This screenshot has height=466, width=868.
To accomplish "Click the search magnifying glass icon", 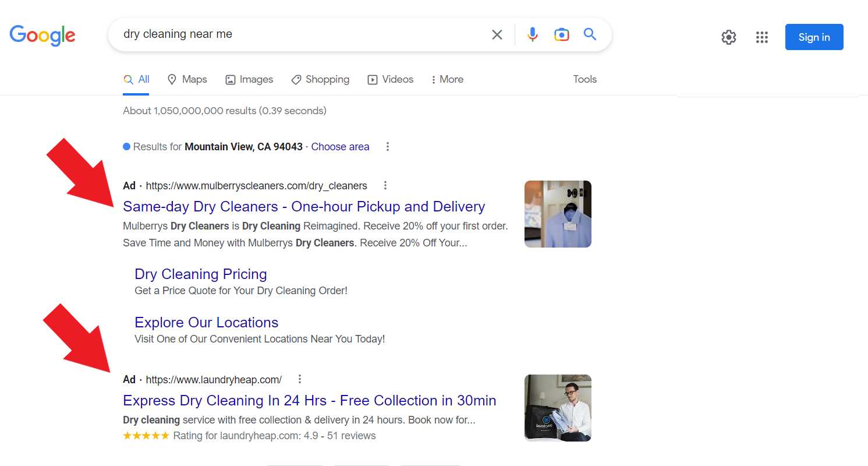I will coord(590,34).
